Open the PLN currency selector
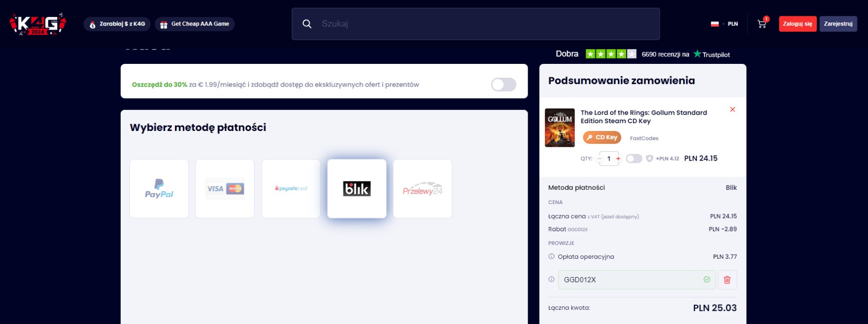Image resolution: width=868 pixels, height=324 pixels. pyautogui.click(x=733, y=24)
